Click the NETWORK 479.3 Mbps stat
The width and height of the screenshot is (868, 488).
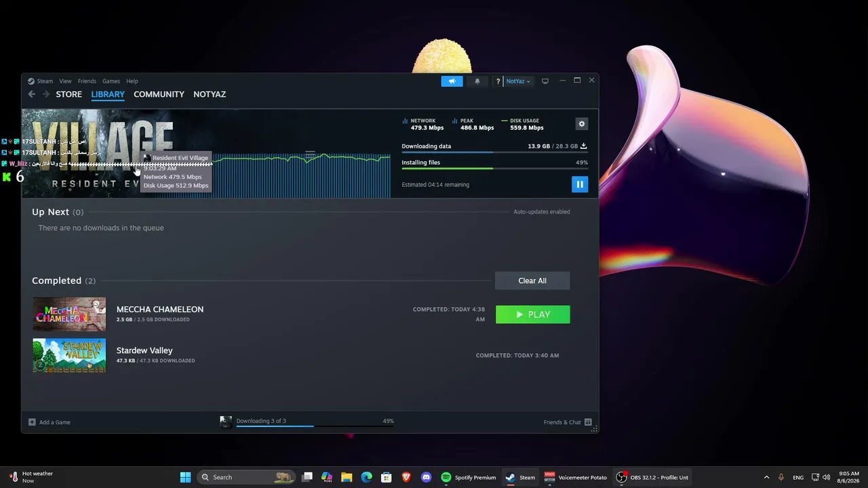pyautogui.click(x=423, y=124)
